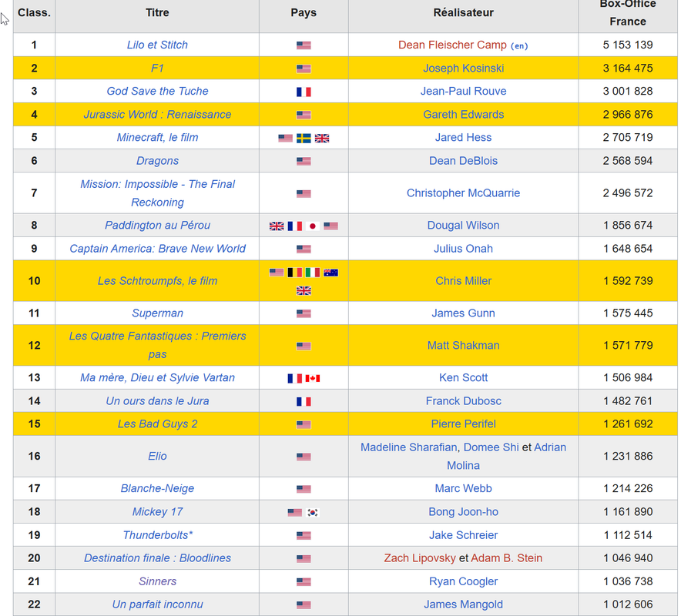Screen dimensions: 681x616
Task: Open the Superman film link
Action: pyautogui.click(x=157, y=313)
